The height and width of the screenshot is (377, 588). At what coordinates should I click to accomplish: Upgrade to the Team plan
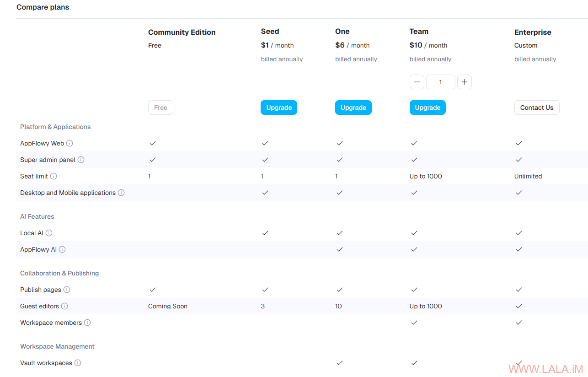coord(428,108)
